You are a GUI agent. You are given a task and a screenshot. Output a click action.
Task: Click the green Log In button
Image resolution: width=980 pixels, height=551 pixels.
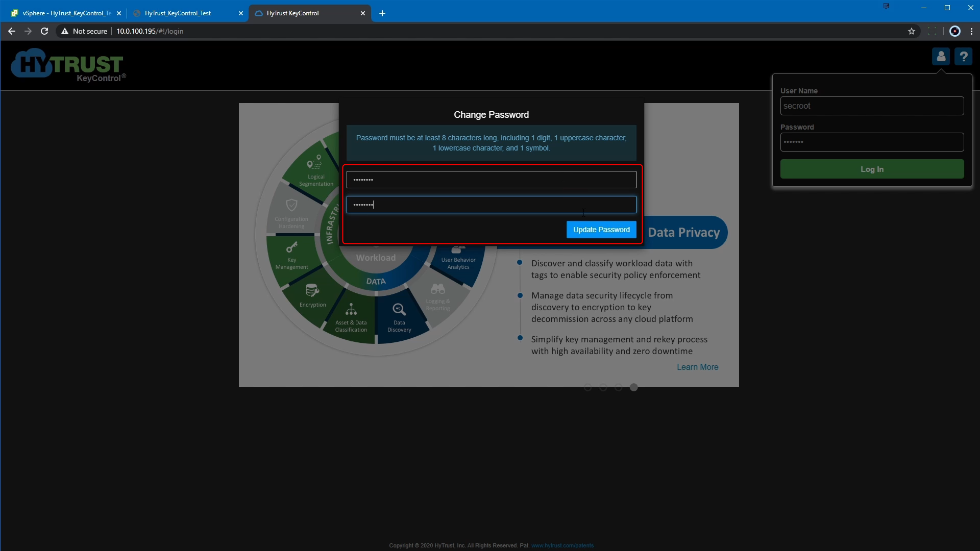pyautogui.click(x=872, y=169)
